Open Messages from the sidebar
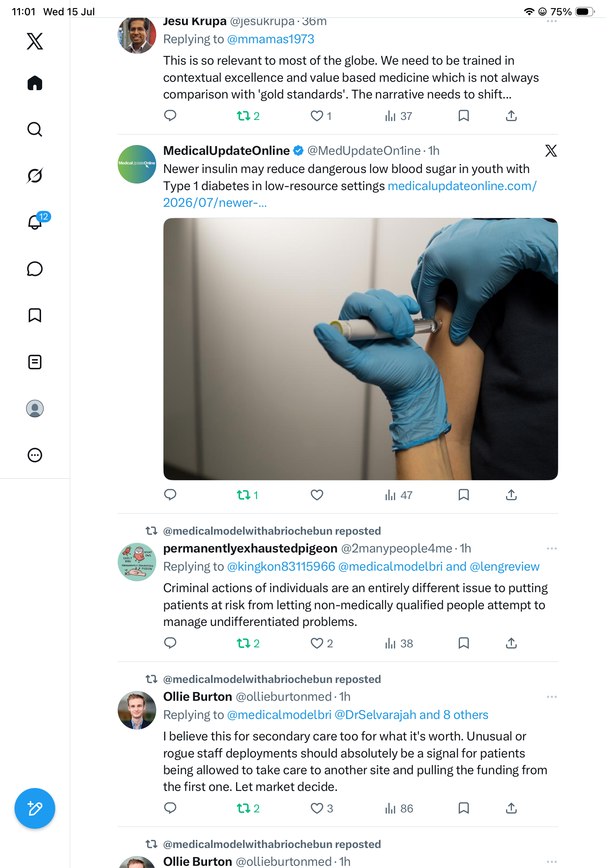 coord(35,269)
